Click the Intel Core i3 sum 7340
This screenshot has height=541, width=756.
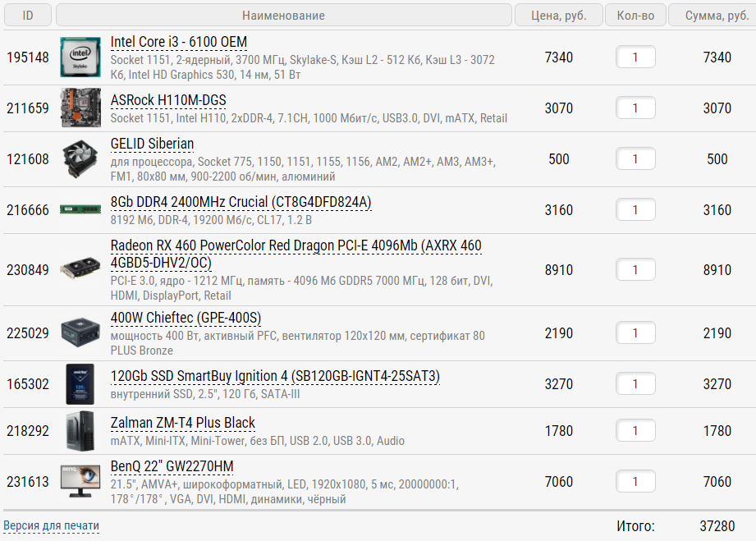717,57
